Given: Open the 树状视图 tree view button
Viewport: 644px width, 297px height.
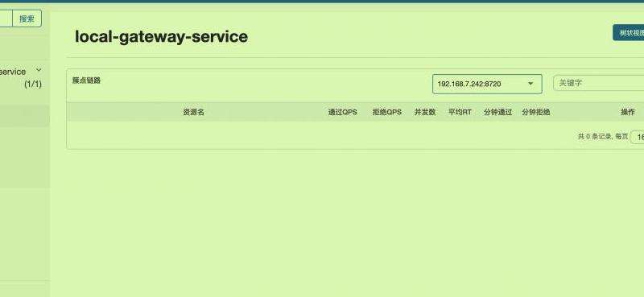Looking at the screenshot, I should coord(629,33).
